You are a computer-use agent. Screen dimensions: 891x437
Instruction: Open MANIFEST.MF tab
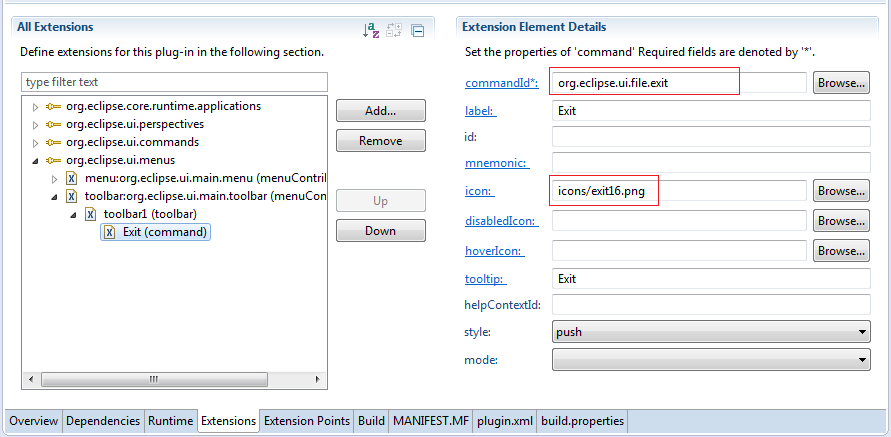pyautogui.click(x=431, y=421)
